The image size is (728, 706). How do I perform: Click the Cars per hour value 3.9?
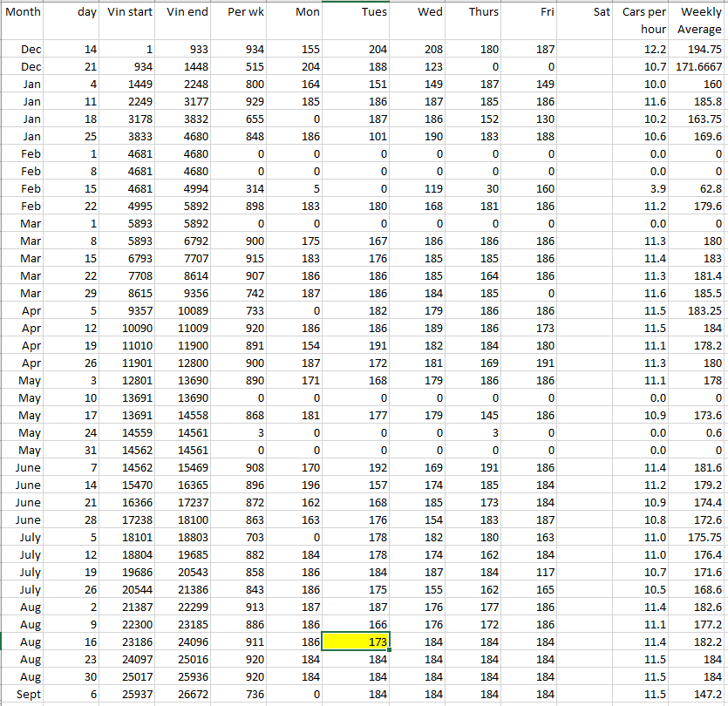pyautogui.click(x=645, y=189)
